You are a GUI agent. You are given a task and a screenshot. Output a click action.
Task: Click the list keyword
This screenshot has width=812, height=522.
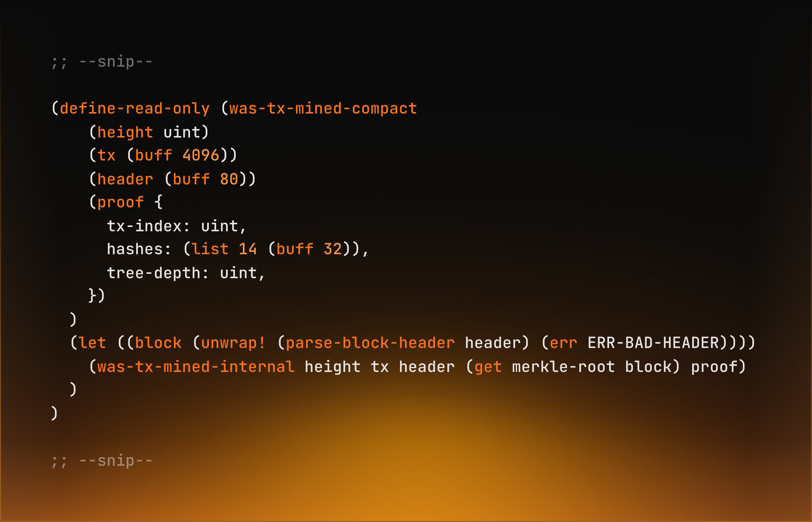(x=210, y=249)
